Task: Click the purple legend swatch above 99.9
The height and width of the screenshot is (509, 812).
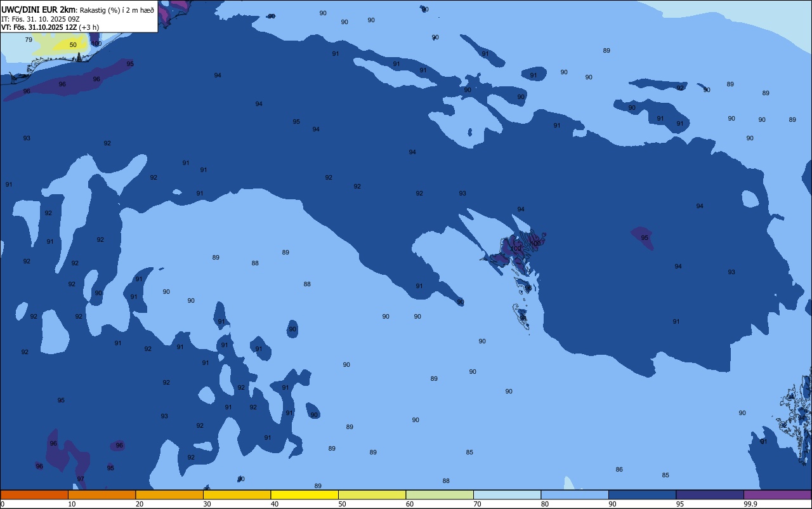Action: coord(777,494)
